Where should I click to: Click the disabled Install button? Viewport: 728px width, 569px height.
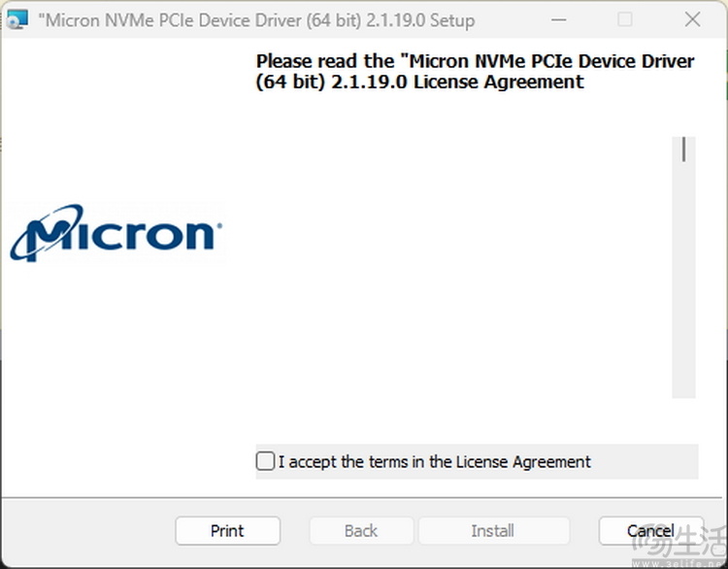tap(492, 530)
